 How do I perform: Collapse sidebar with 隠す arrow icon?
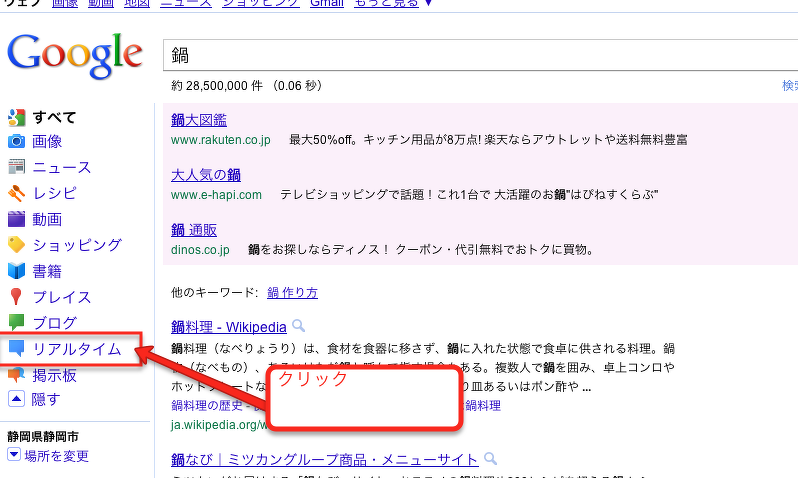click(x=16, y=399)
